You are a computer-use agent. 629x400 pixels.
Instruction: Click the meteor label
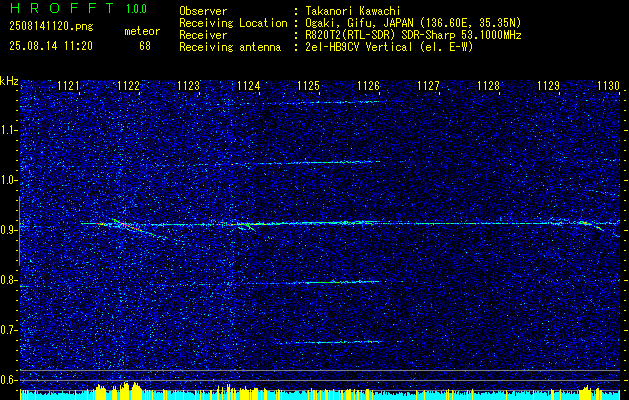(x=142, y=31)
